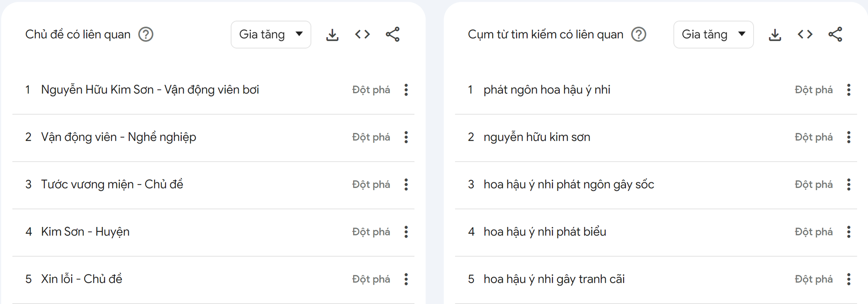Open query hoa hậu ý nhi phát biểu
Viewport: 868px width, 304px height.
coord(545,232)
